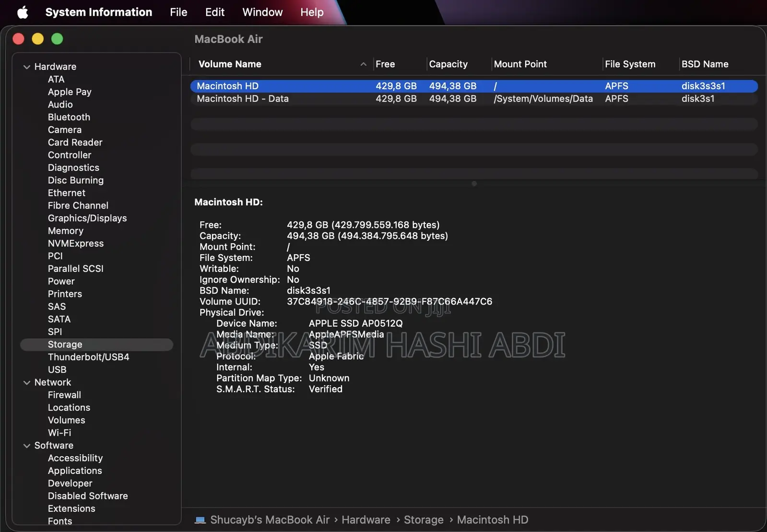Select Ethernet in the sidebar

point(67,193)
